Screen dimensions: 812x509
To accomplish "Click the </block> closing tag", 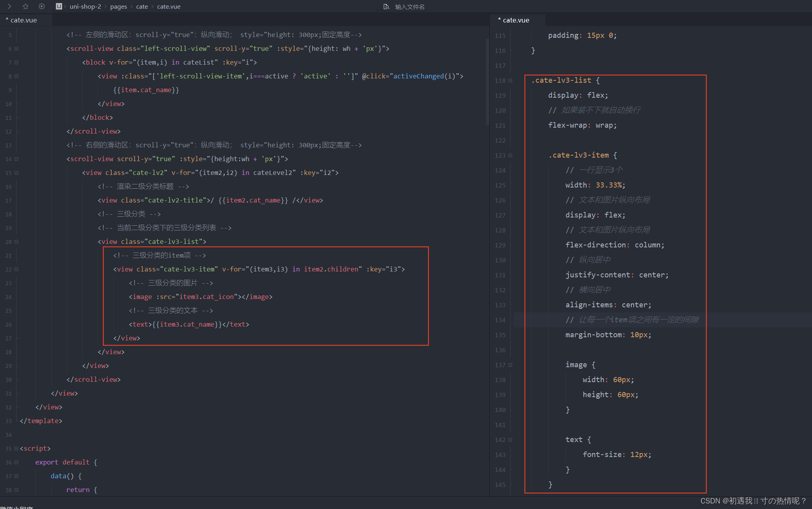I will 98,117.
